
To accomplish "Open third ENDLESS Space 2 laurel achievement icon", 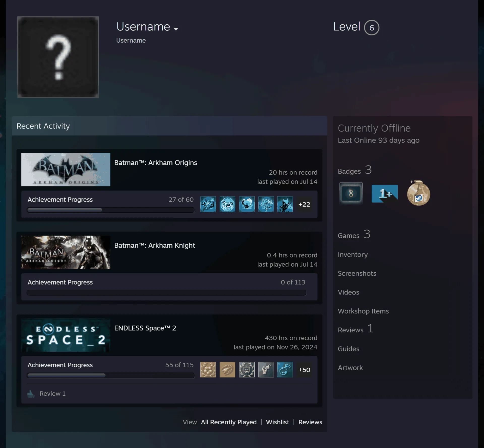I will tap(247, 370).
